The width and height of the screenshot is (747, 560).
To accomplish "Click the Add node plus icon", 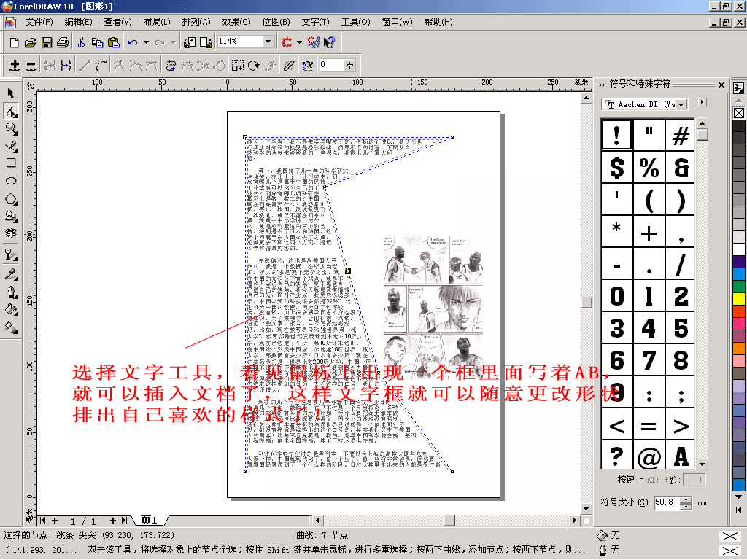I will pos(15,66).
